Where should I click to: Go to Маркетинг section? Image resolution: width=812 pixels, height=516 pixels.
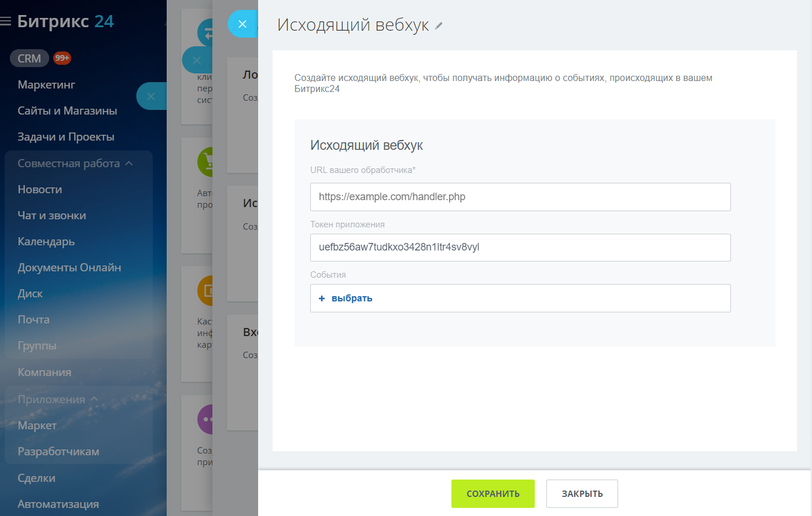46,84
